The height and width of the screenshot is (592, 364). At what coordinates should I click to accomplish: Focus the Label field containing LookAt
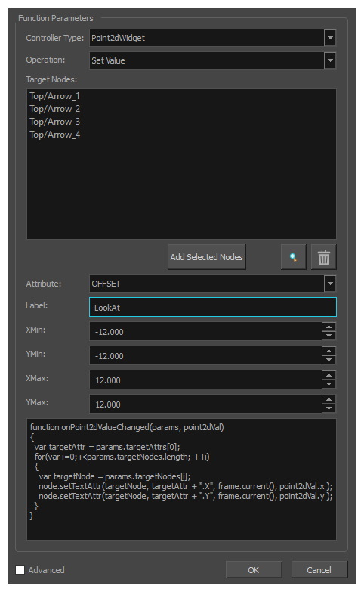(x=213, y=307)
